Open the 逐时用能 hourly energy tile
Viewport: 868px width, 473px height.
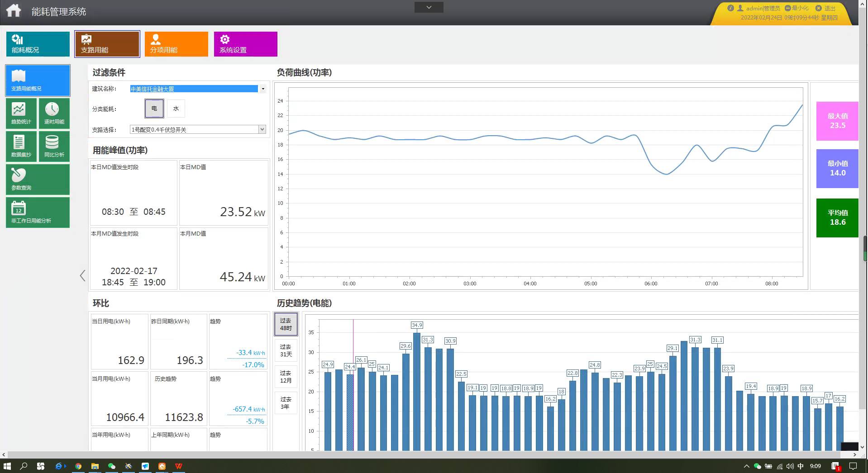[54, 114]
